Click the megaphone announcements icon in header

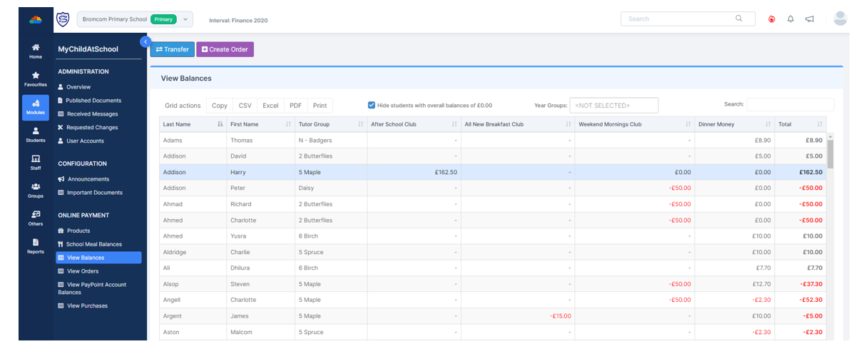810,19
